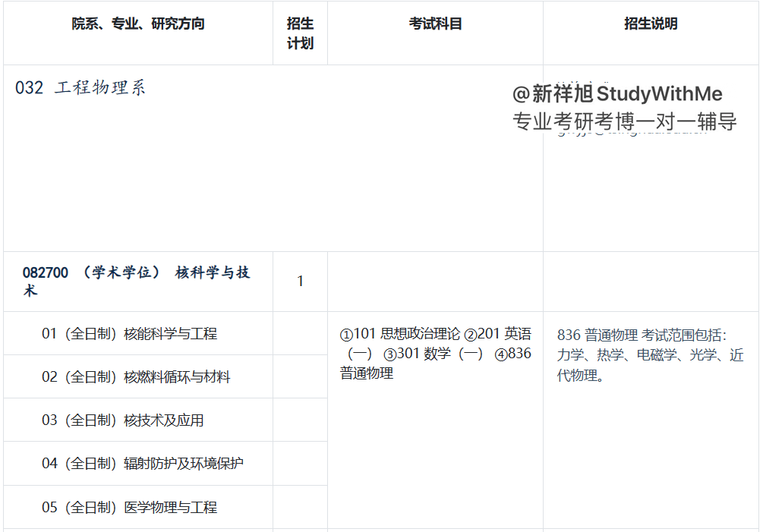Click the enrollment plan value '1'
The image size is (763, 532).
click(x=300, y=281)
